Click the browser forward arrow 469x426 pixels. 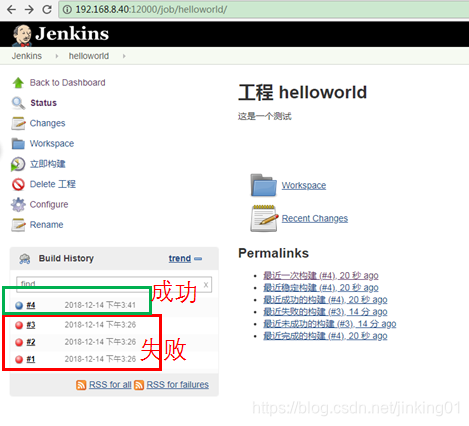29,9
